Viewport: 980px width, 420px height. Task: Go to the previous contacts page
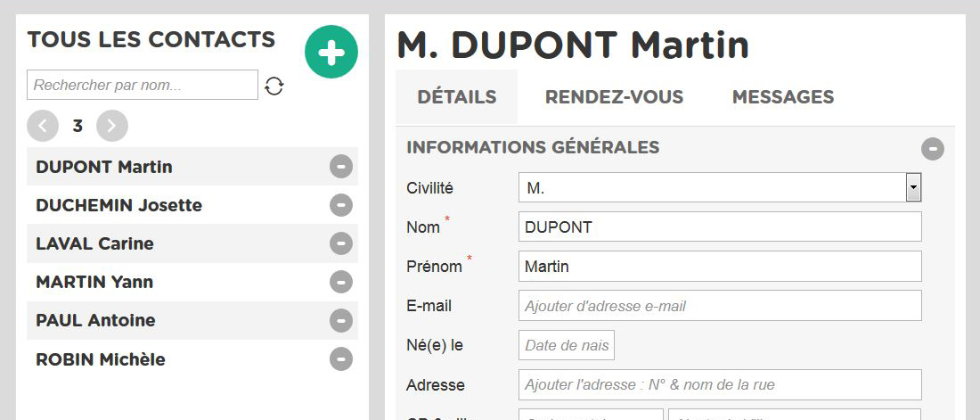(x=43, y=126)
